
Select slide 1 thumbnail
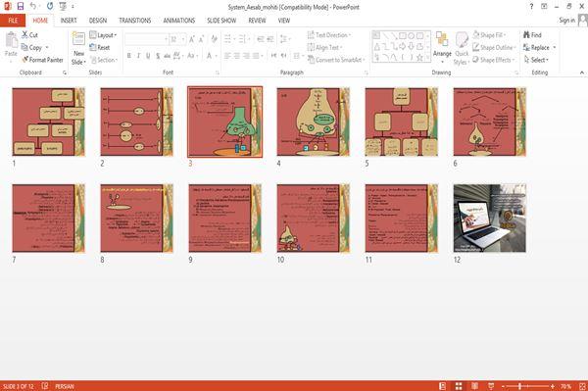pyautogui.click(x=49, y=122)
